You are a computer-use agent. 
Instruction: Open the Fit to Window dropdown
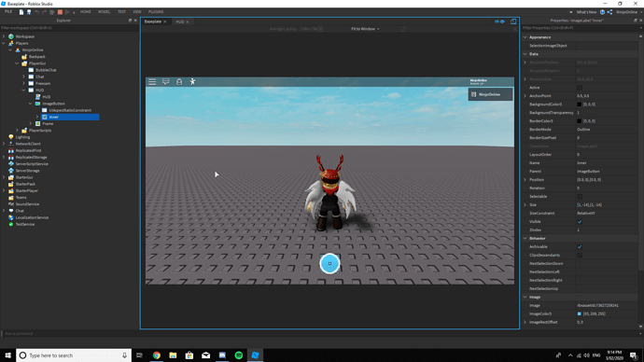coord(365,29)
